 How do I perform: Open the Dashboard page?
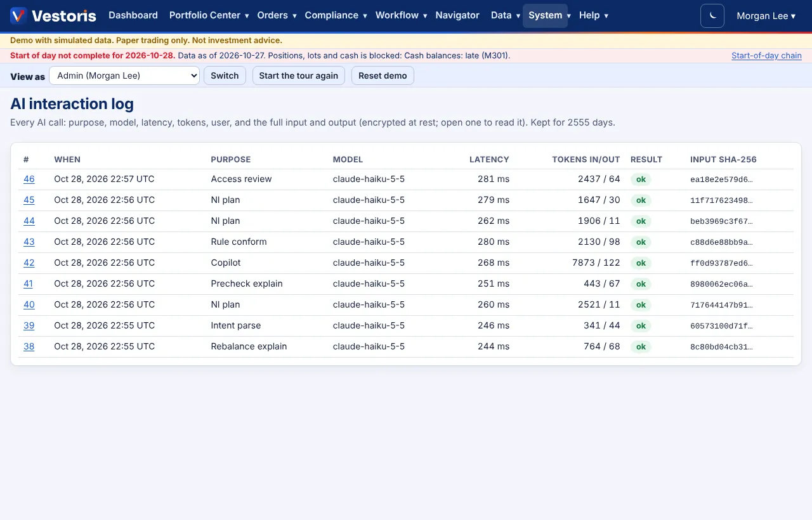pos(133,15)
